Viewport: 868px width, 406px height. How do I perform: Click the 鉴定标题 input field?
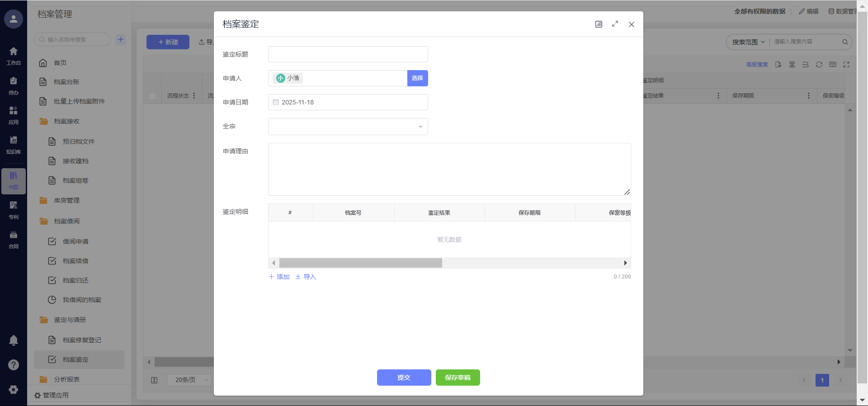tap(348, 54)
